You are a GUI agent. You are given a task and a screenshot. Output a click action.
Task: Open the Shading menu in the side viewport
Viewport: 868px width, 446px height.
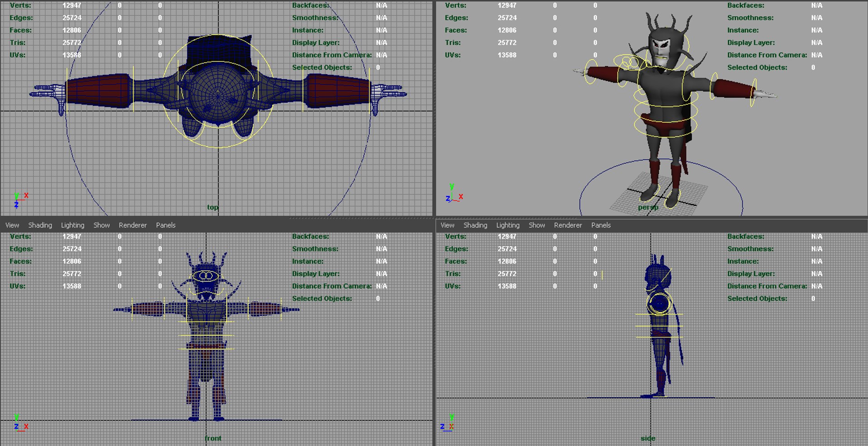476,225
